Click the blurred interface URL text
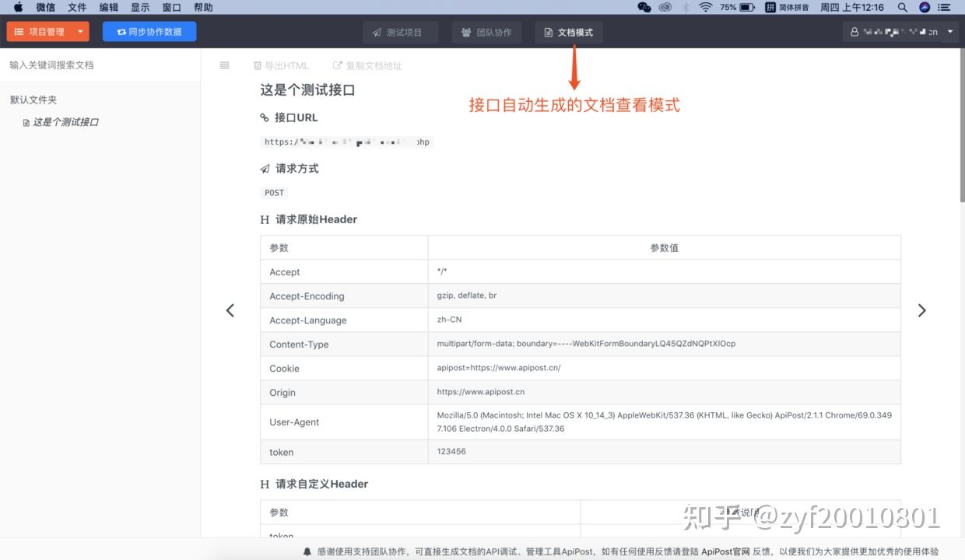Screen dimensions: 965x560 point(347,142)
